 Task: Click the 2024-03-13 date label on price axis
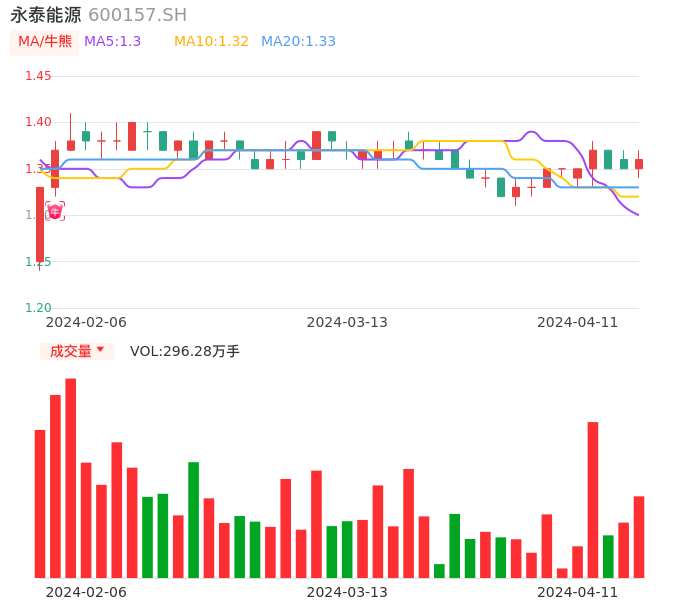click(347, 322)
